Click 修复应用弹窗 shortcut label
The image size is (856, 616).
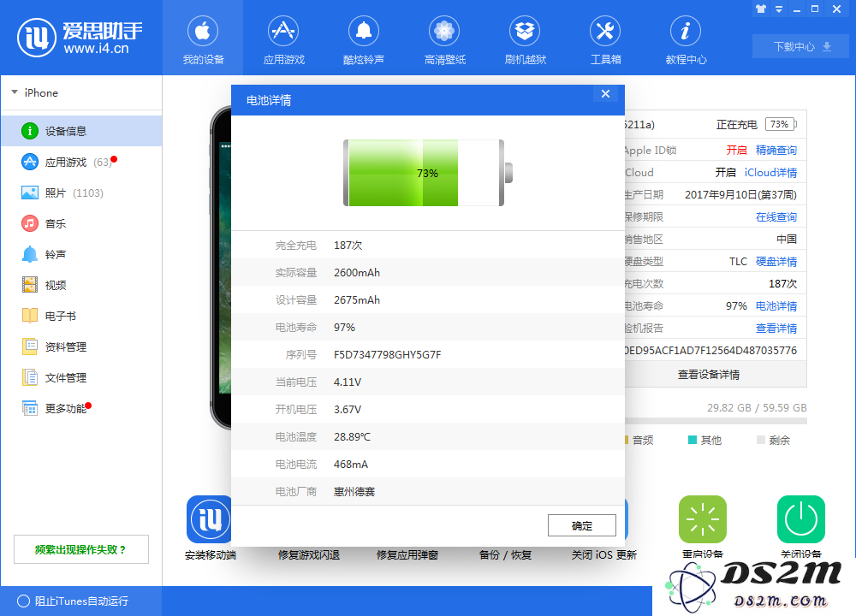(407, 555)
